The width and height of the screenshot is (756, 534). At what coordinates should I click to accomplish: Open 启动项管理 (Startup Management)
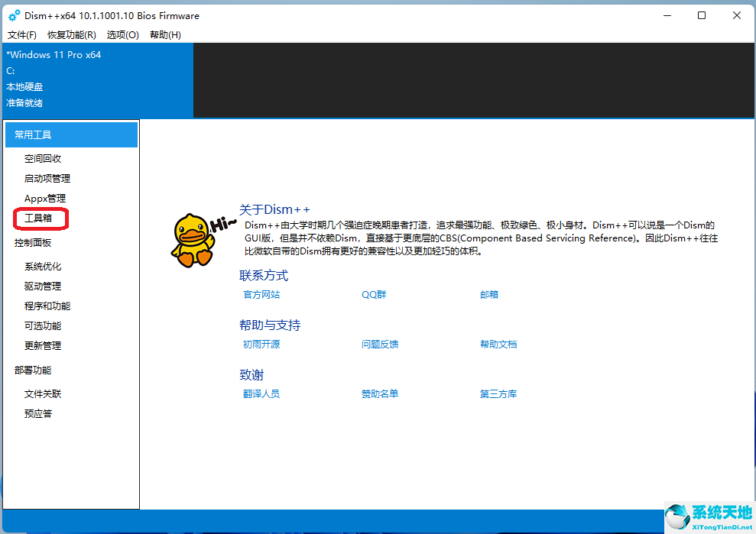(50, 178)
